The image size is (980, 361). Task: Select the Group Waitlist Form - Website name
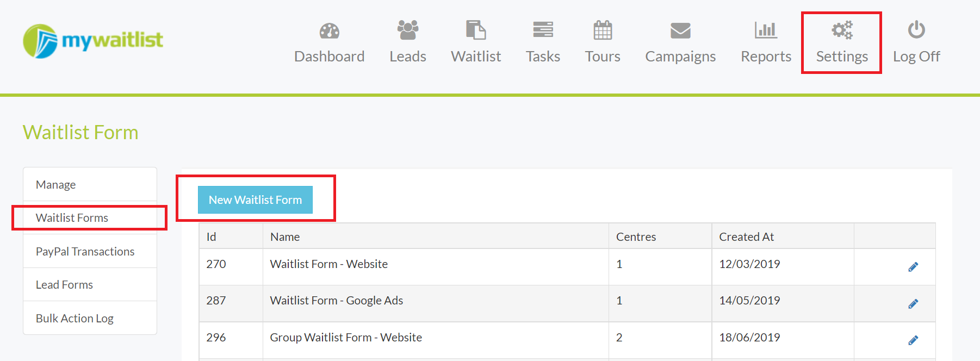tap(346, 338)
